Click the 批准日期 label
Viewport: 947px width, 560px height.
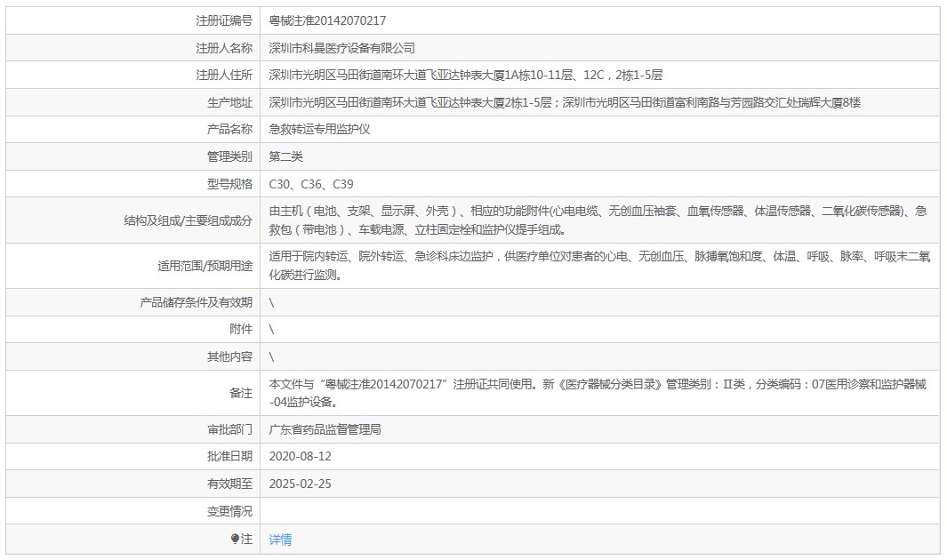click(229, 456)
